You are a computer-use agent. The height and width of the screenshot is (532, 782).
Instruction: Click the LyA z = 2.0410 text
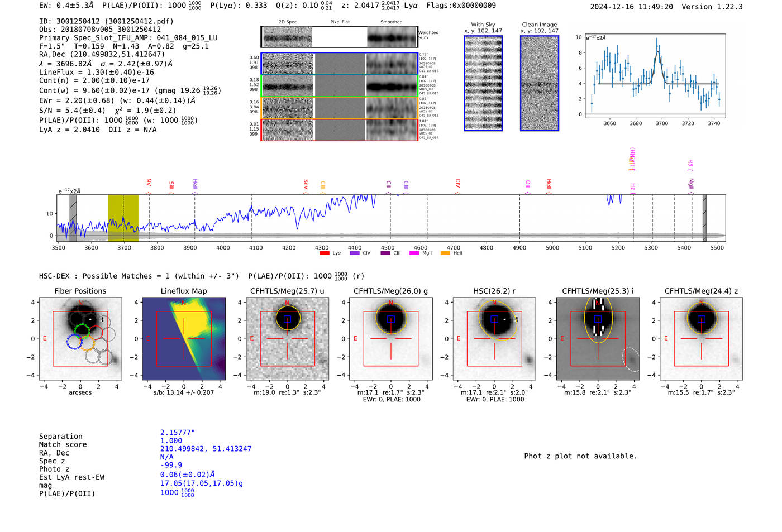pos(70,130)
